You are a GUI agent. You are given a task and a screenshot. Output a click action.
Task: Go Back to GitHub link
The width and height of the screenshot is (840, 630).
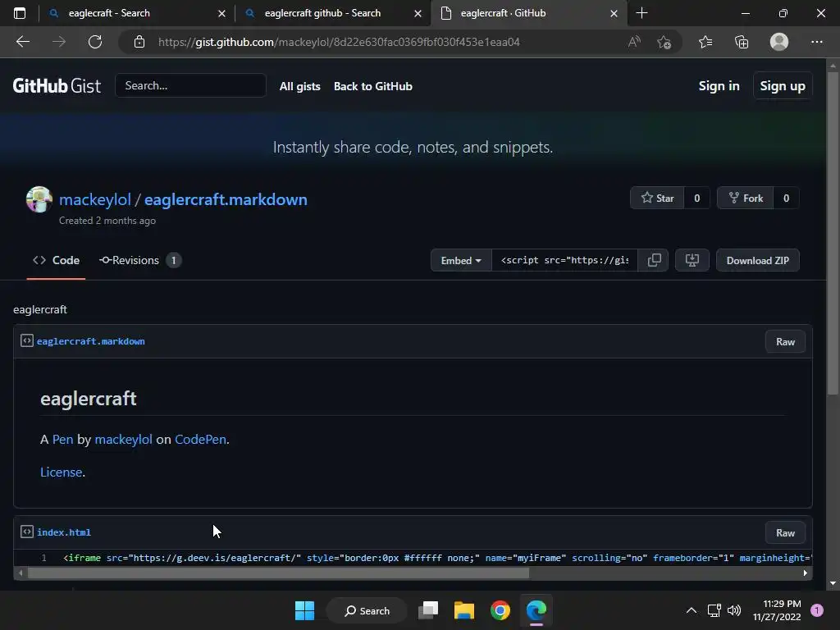pos(373,86)
